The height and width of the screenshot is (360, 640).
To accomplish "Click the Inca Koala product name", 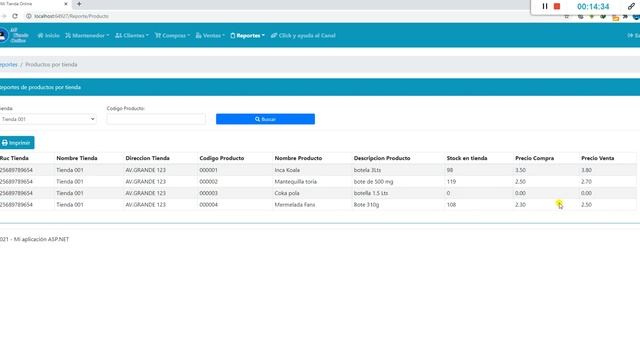I will pyautogui.click(x=287, y=170).
